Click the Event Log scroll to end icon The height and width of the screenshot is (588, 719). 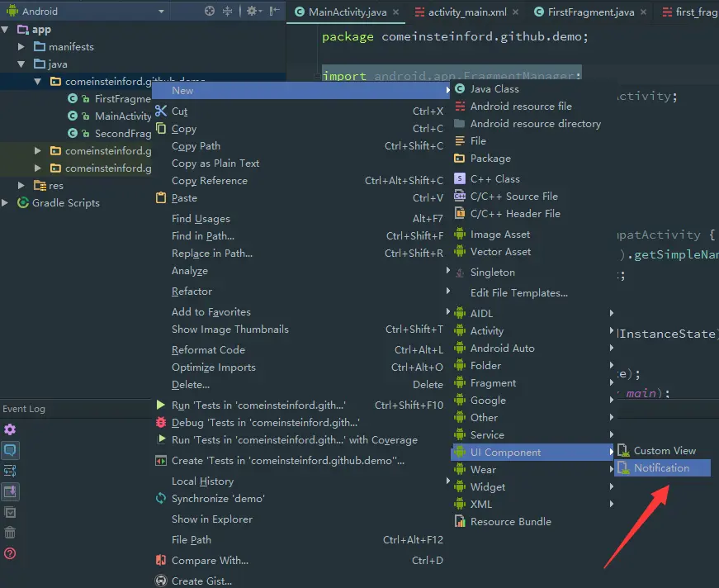tap(10, 491)
